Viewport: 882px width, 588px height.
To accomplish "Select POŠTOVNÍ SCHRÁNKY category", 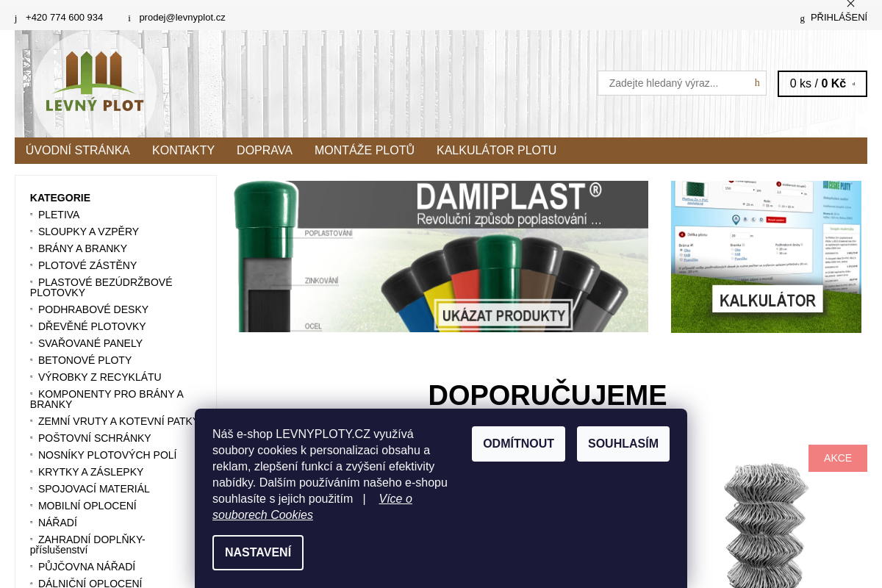I will coord(95,438).
